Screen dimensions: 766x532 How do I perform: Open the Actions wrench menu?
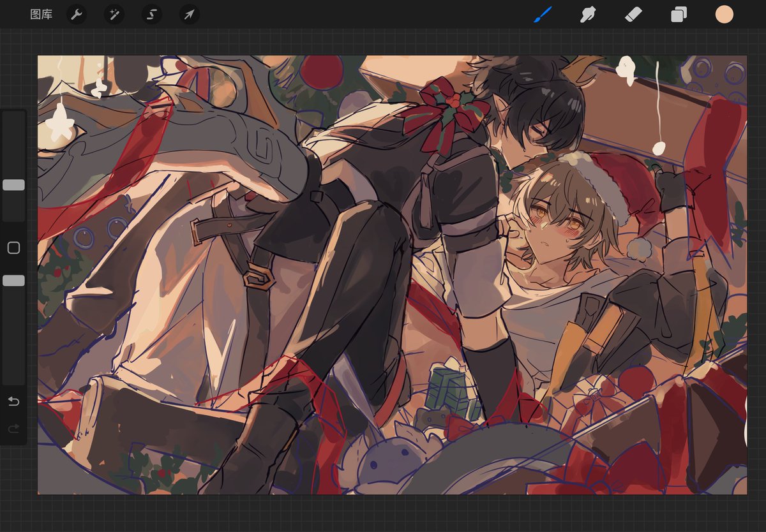(x=77, y=15)
